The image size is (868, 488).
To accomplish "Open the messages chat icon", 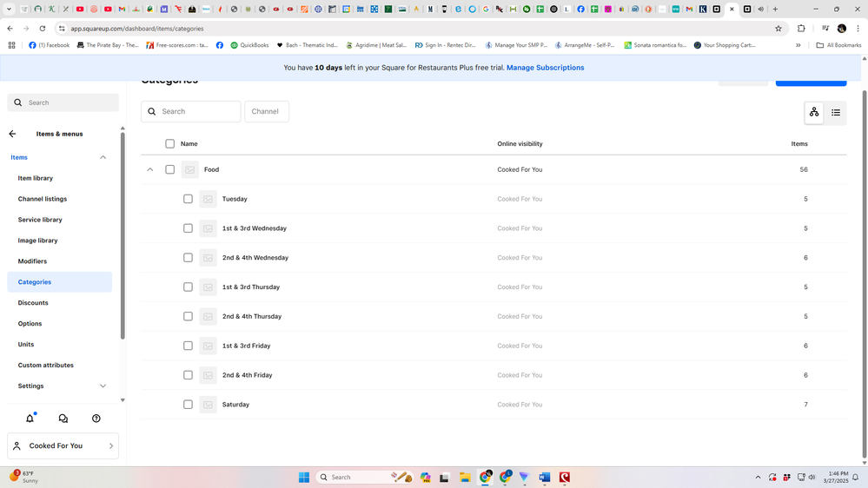I will (63, 418).
